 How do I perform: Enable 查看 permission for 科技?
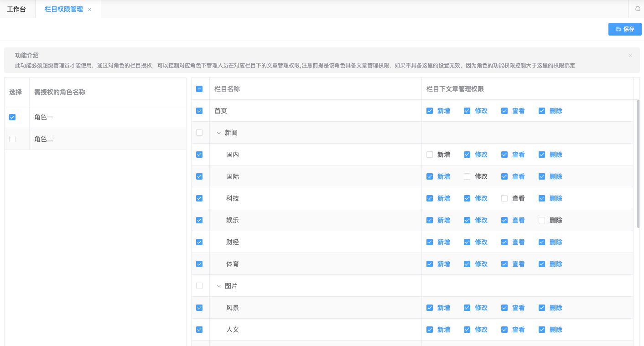[x=504, y=198]
